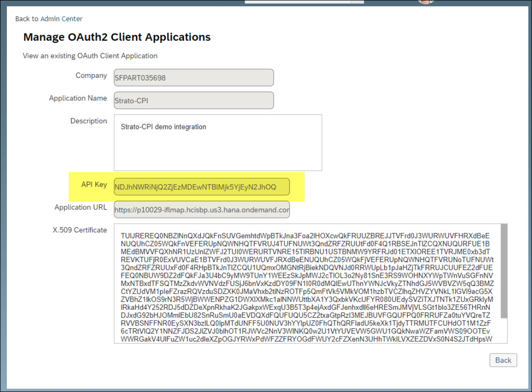Click the Application Name label
This screenshot has width=532, height=392.
click(78, 98)
